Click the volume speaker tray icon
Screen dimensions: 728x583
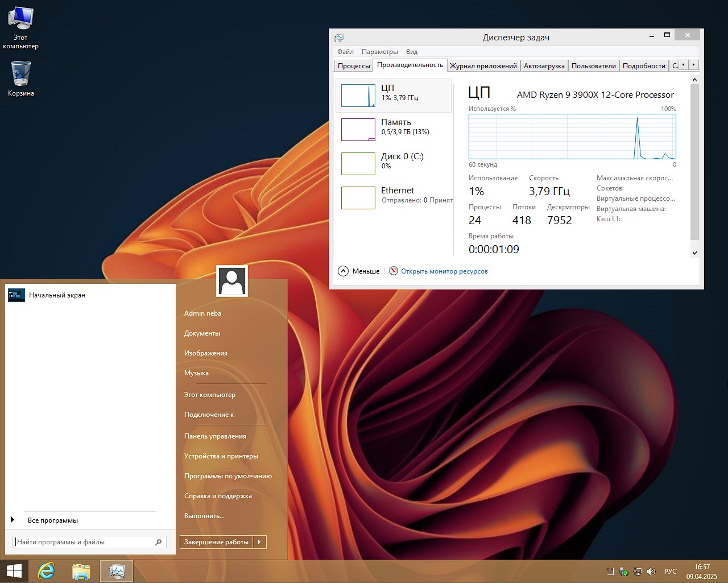point(651,572)
